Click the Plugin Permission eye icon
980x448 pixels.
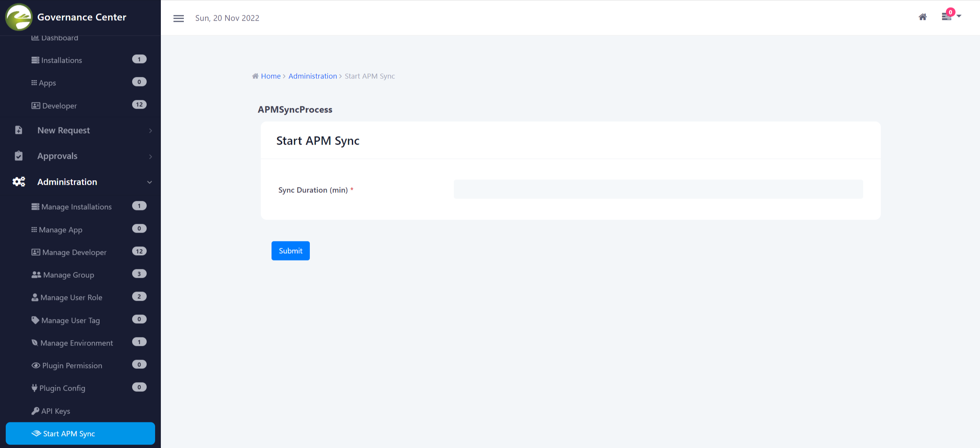click(x=36, y=365)
